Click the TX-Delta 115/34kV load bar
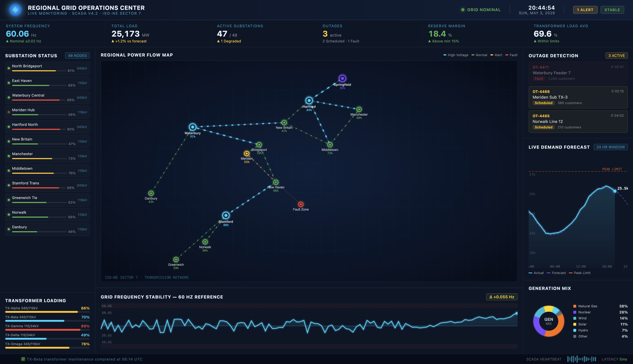 pyautogui.click(x=47, y=339)
